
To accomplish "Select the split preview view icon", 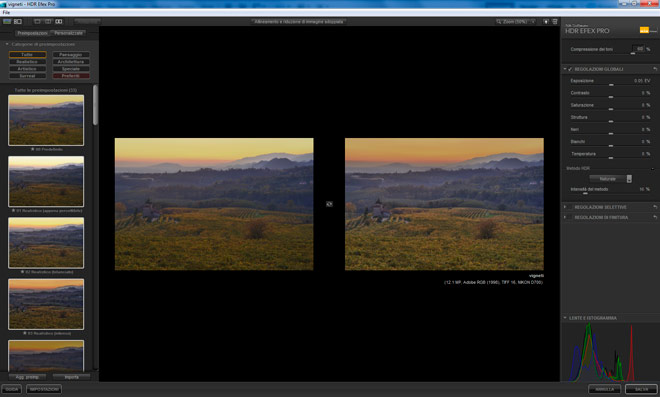I will (x=48, y=21).
